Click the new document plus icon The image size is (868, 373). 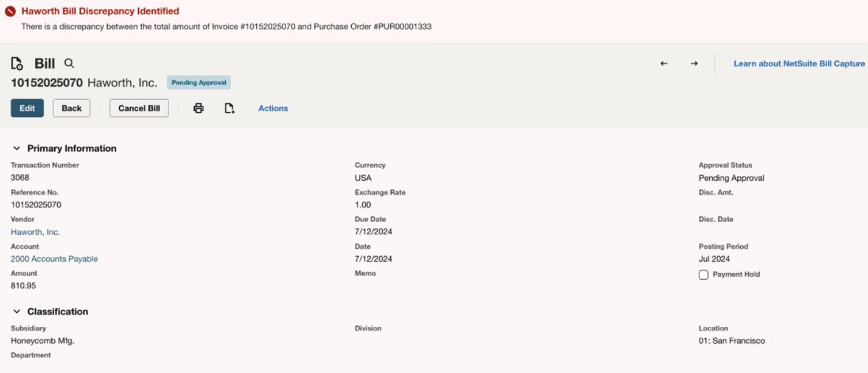click(229, 108)
